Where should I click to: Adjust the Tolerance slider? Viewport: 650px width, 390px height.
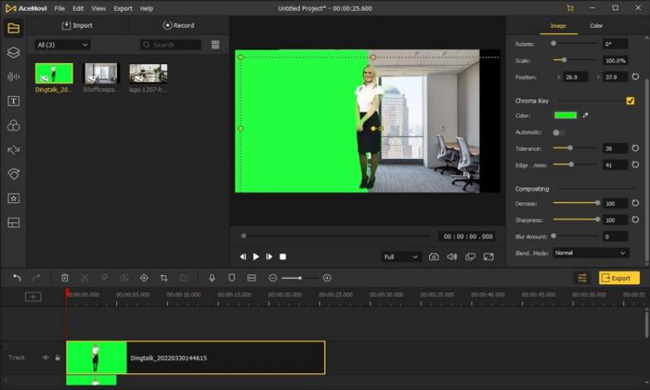coord(575,148)
